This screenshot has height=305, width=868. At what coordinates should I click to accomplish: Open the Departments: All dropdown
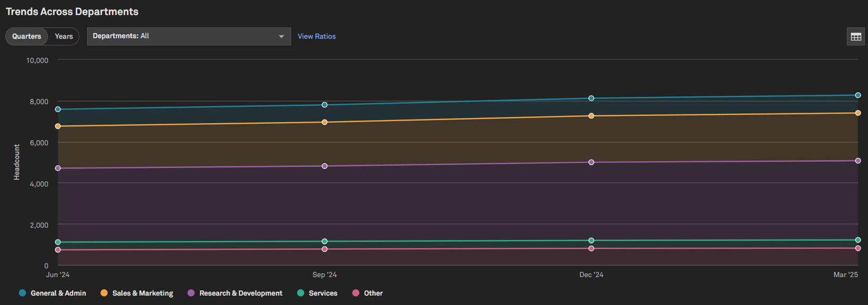click(x=189, y=36)
